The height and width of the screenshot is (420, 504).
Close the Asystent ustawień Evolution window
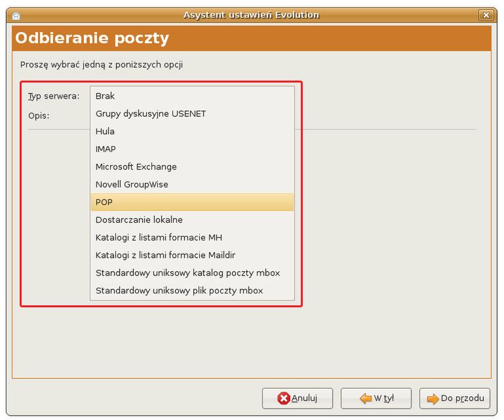point(486,15)
